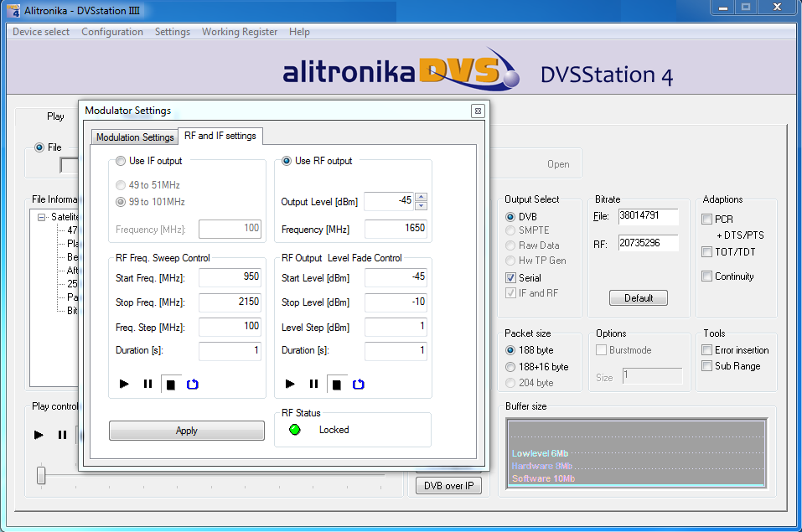The width and height of the screenshot is (802, 532).
Task: Click the RF Frequency input field
Action: (x=396, y=229)
